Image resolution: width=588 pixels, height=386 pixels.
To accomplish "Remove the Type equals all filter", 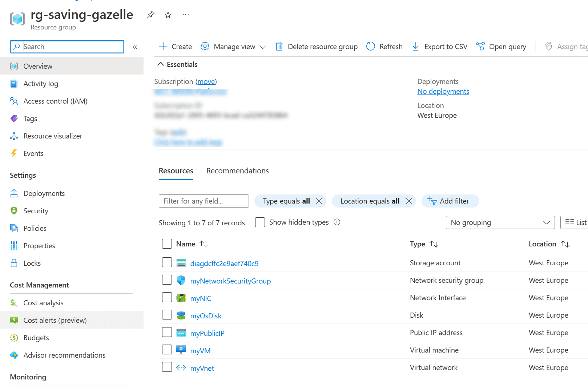I will click(x=319, y=201).
